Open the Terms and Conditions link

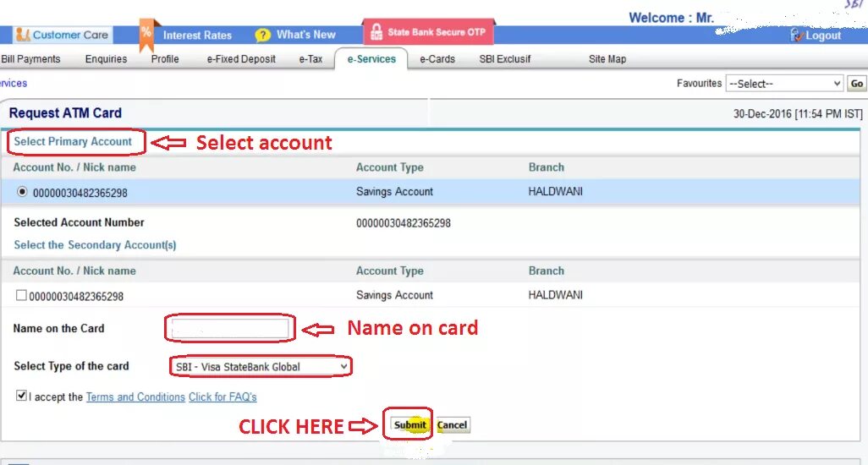(x=135, y=397)
